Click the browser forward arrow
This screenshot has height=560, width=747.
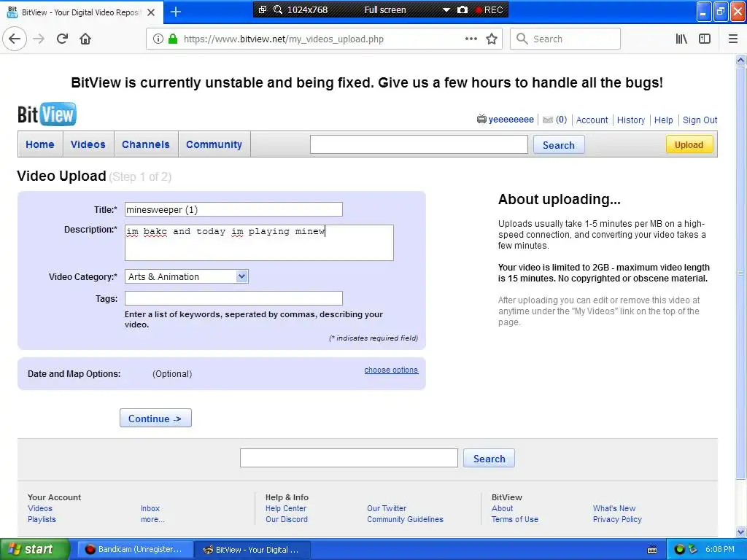click(39, 39)
